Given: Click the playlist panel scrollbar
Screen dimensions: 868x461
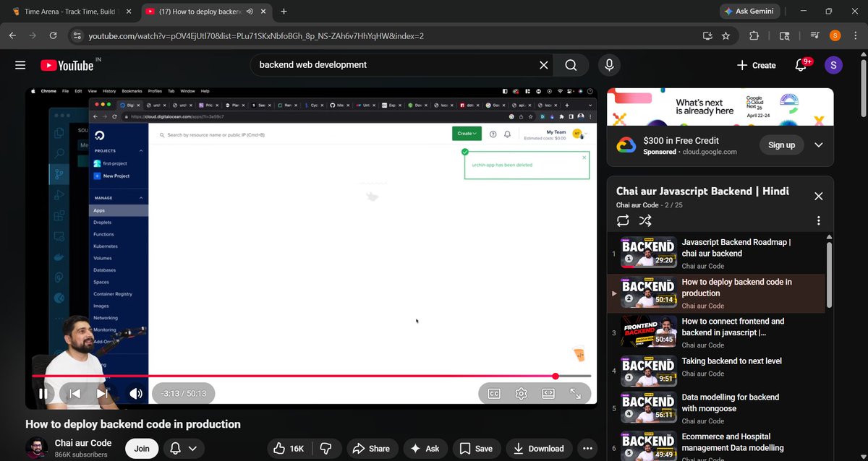Looking at the screenshot, I should [830, 275].
